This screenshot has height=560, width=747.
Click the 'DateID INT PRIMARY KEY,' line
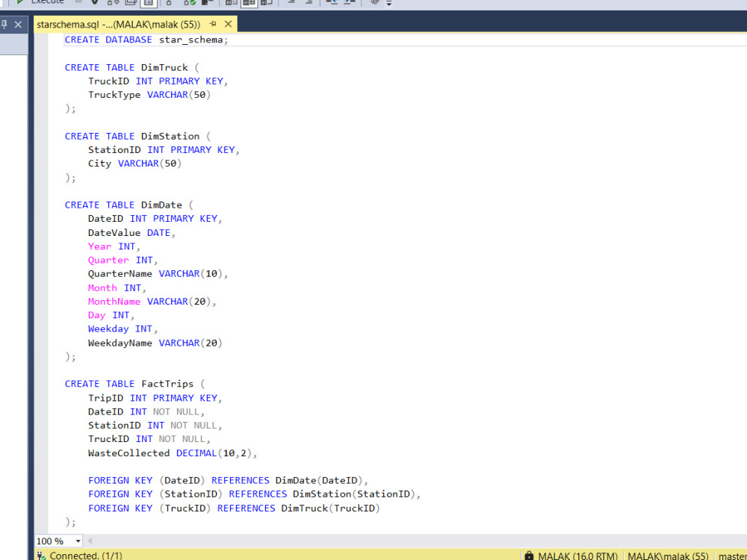[155, 219]
